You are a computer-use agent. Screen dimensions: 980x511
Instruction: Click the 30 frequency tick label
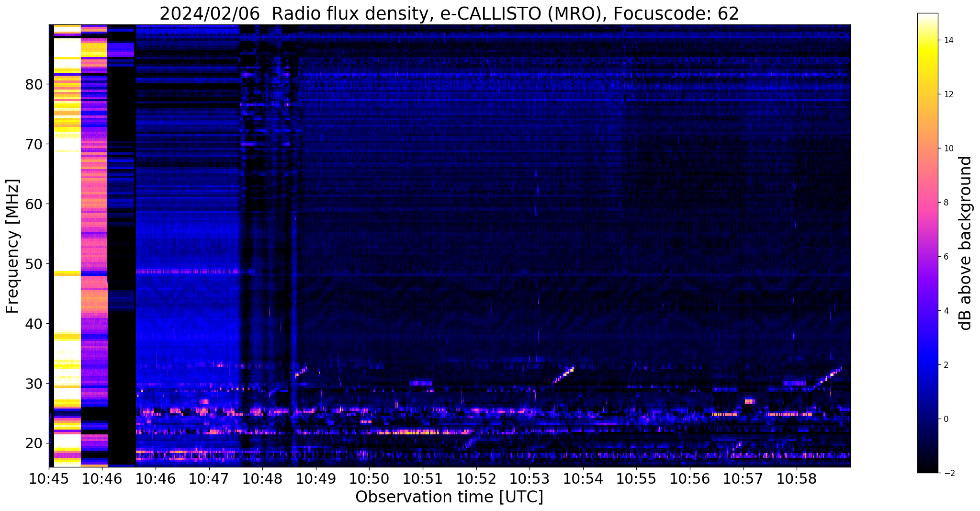coord(34,384)
